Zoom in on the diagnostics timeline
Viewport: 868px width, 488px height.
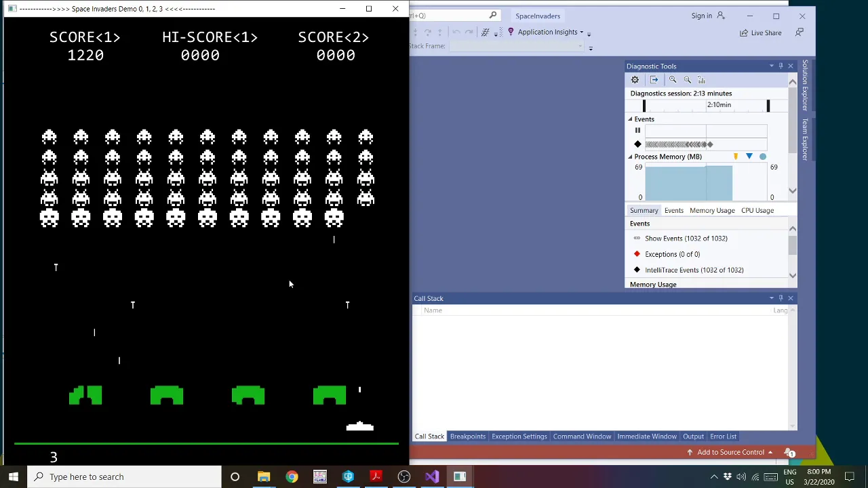[x=673, y=80]
